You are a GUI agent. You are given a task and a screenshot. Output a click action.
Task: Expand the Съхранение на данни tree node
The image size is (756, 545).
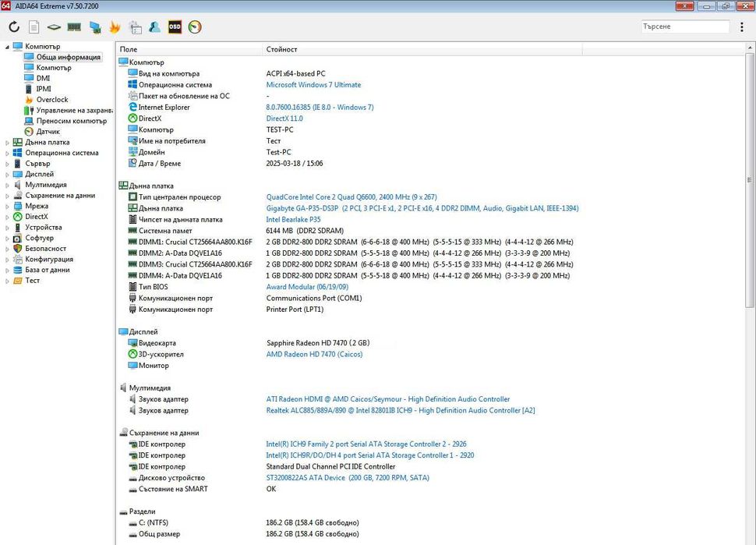[7, 196]
